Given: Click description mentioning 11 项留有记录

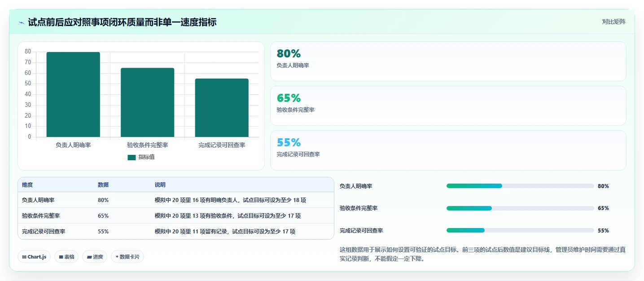Looking at the screenshot, I should point(225,232).
